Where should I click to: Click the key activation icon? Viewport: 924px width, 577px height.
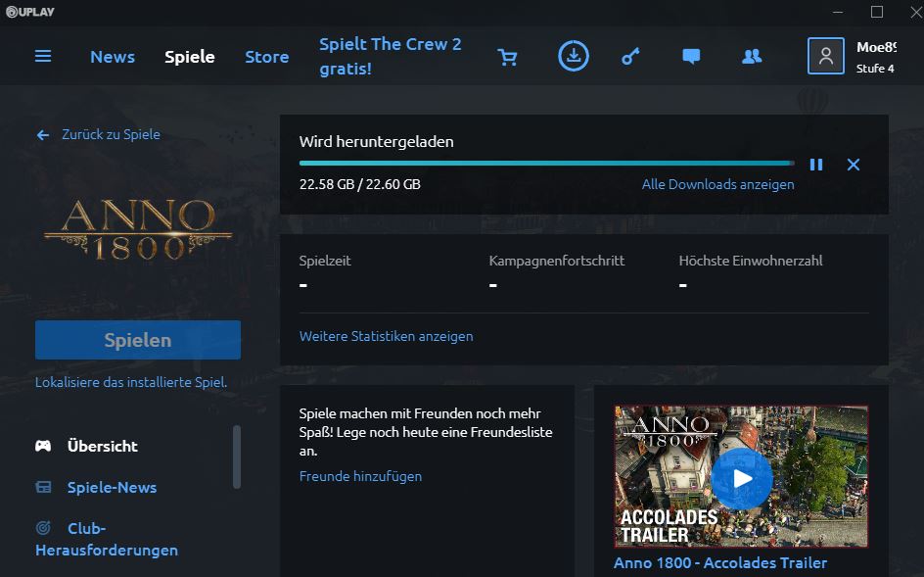tap(630, 57)
